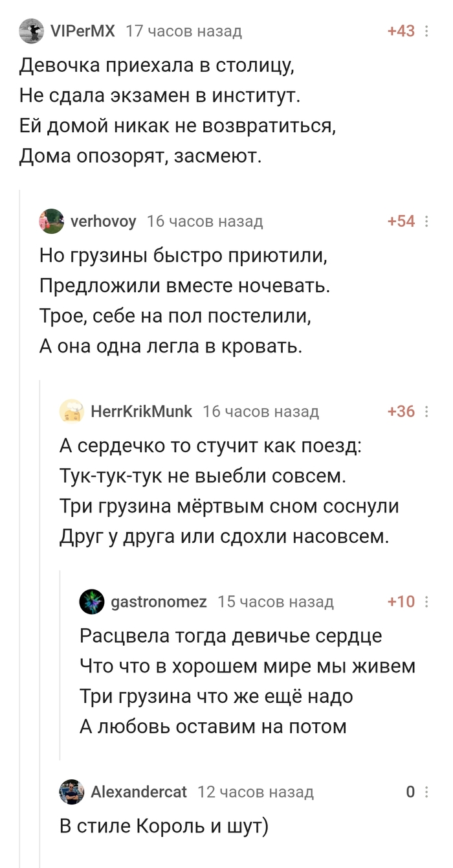Click the "17 часов назад" timestamp
Image resolution: width=453 pixels, height=868 pixels.
pyautogui.click(x=183, y=31)
